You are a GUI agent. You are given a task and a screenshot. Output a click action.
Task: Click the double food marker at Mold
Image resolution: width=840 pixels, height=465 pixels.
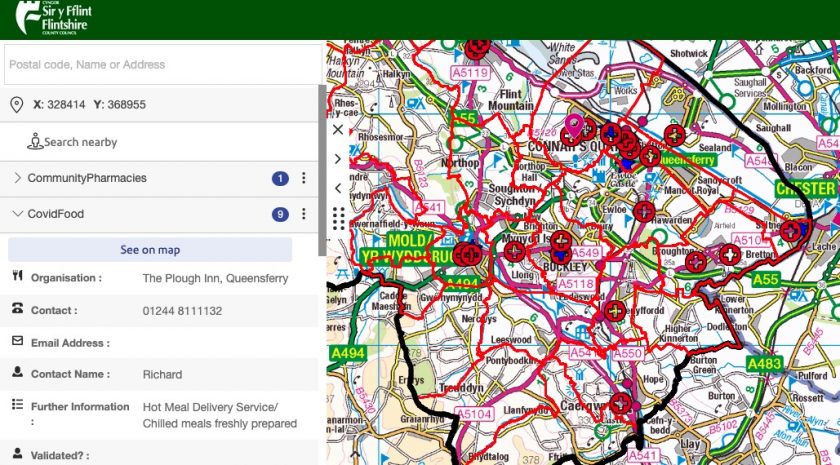[467, 254]
